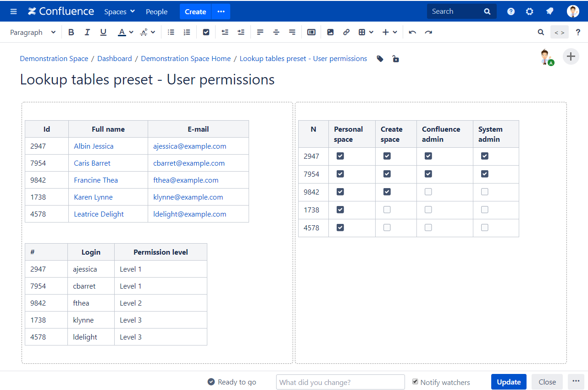
Task: Click the Update button
Action: [509, 382]
